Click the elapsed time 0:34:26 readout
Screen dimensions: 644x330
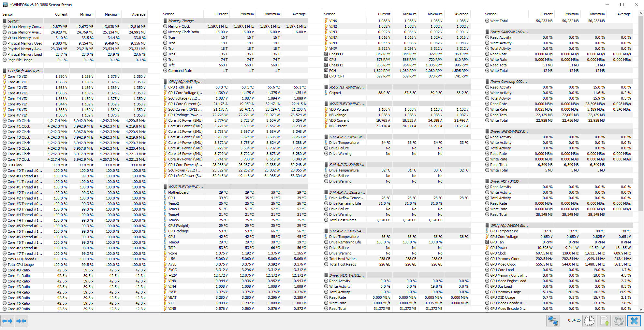point(574,320)
